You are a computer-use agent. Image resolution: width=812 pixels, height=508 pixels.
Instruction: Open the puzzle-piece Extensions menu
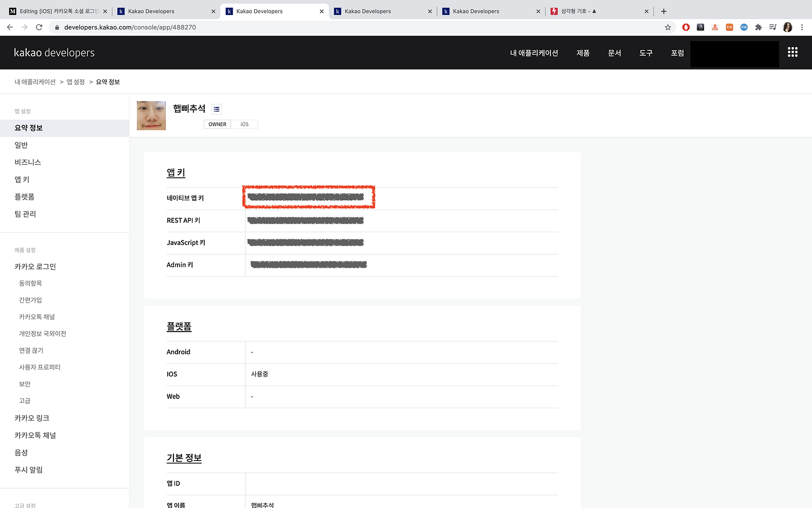coord(759,27)
